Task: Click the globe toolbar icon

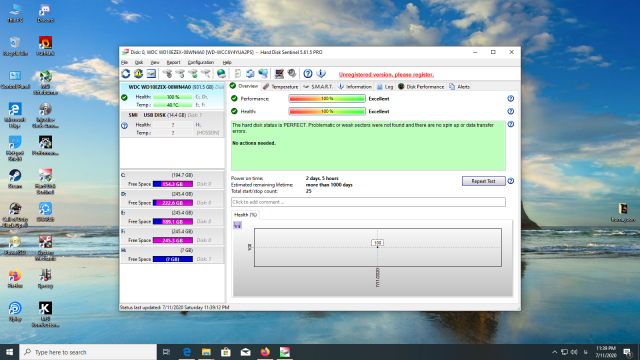Action: click(x=221, y=73)
